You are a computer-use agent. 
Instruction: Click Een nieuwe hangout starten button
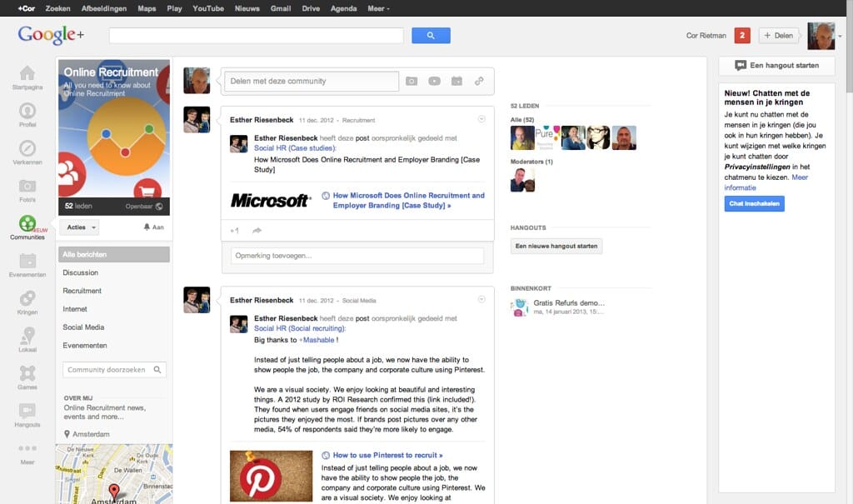(x=556, y=246)
